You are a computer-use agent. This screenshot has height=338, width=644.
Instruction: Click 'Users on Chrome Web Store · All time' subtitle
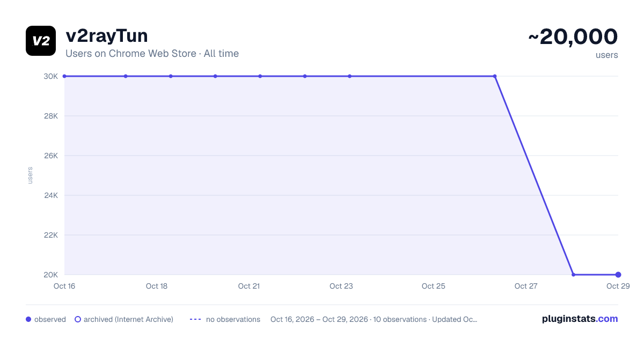pyautogui.click(x=152, y=54)
